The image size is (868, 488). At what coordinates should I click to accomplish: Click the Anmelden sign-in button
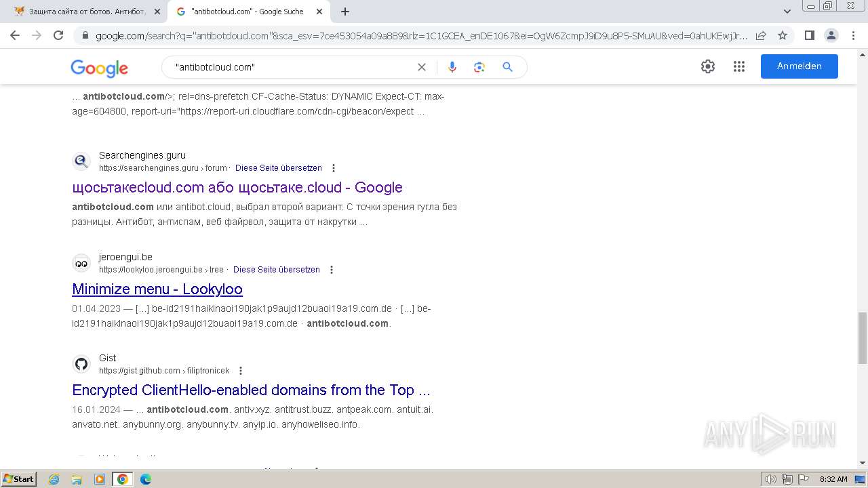(x=800, y=66)
